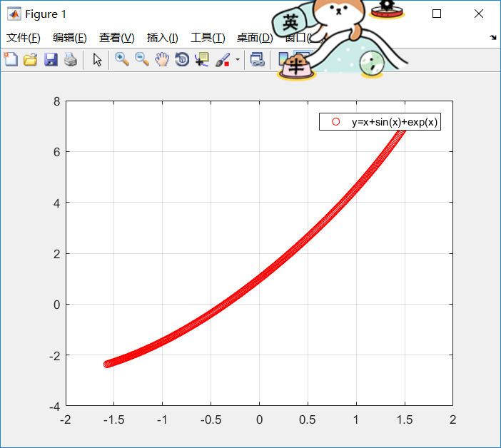Save the figure using the floppy icon

(x=51, y=60)
